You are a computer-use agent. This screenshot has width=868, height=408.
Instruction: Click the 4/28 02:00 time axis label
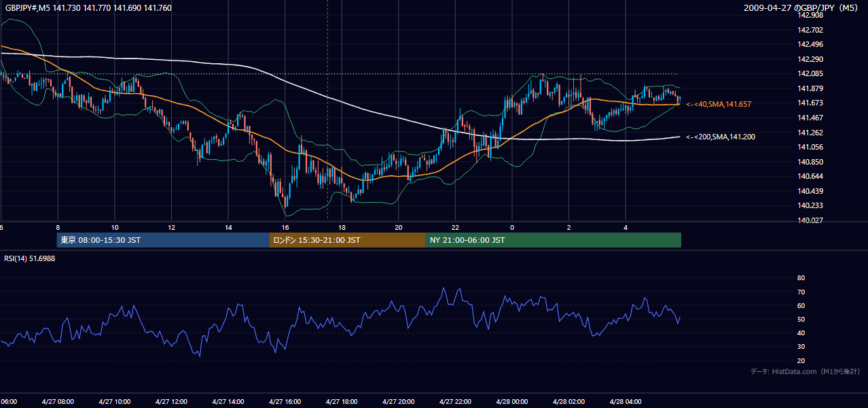pyautogui.click(x=568, y=402)
